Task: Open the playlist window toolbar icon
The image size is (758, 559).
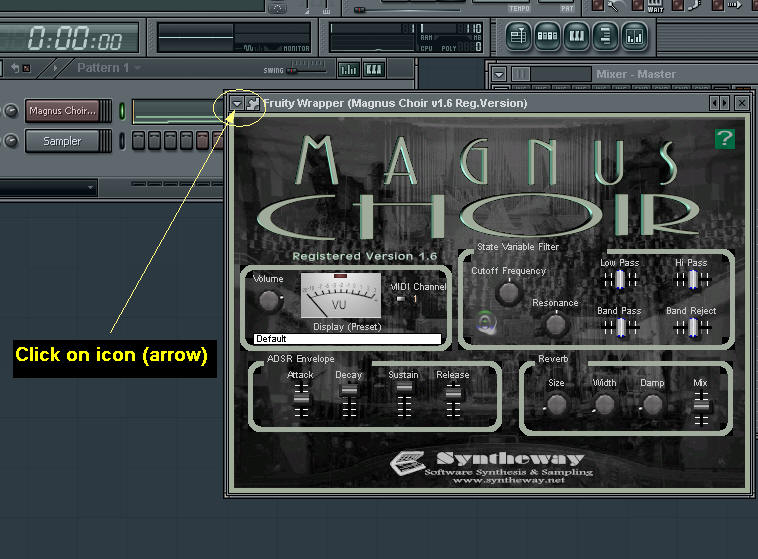Action: point(518,36)
